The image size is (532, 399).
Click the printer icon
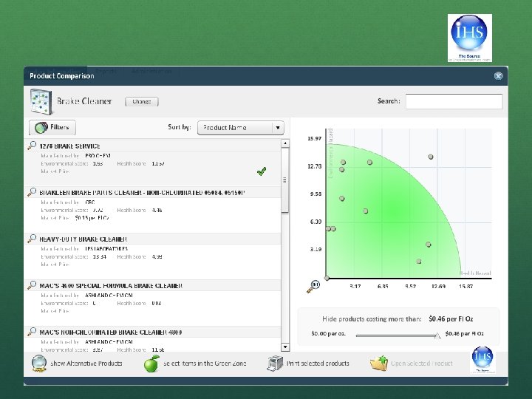[x=274, y=364]
